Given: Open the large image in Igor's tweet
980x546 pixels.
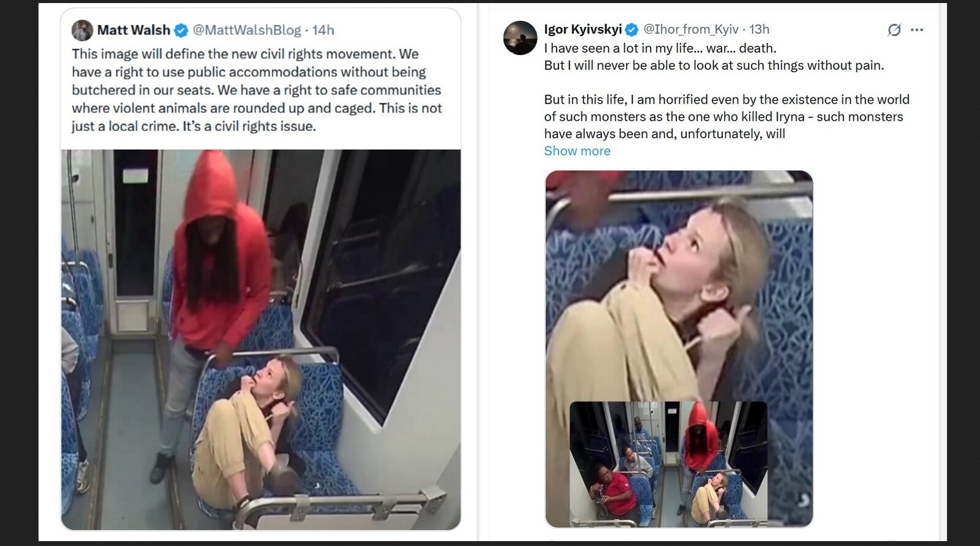Looking at the screenshot, I should click(679, 282).
